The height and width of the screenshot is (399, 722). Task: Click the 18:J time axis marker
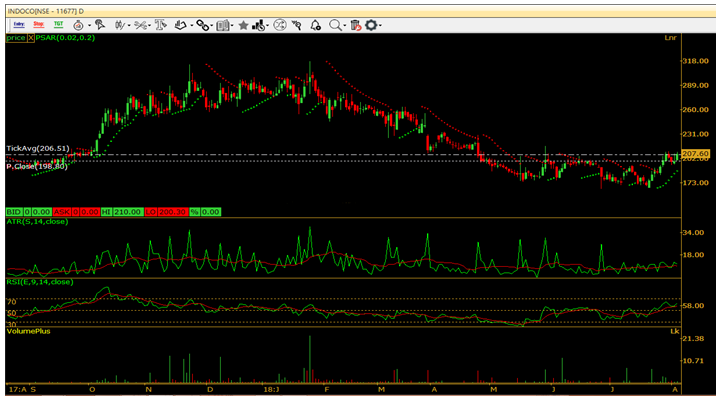[x=271, y=389]
